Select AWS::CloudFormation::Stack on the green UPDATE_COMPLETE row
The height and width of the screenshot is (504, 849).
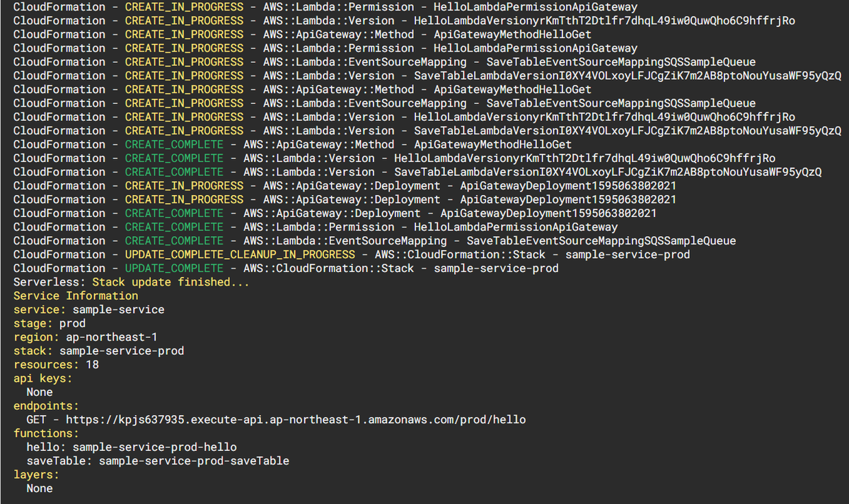(328, 269)
